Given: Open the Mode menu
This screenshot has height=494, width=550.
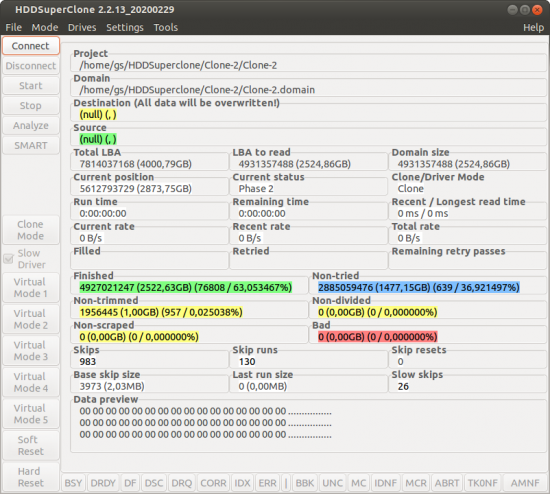Looking at the screenshot, I should click(45, 27).
